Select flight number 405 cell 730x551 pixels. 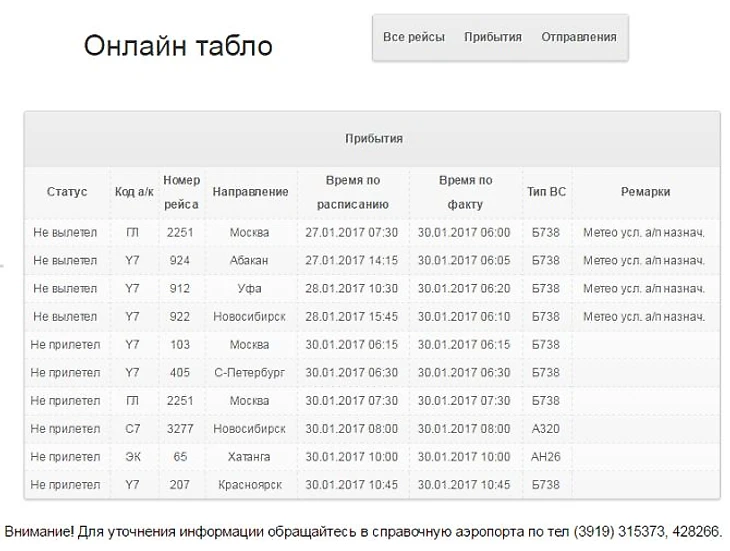[180, 372]
